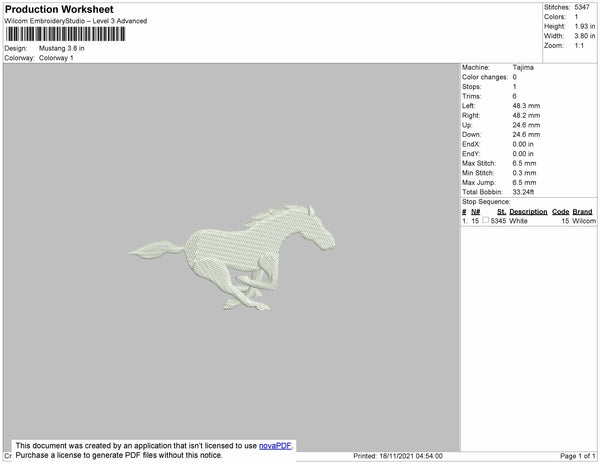Click the barcode under the title
The width and height of the screenshot is (600, 464).
(x=65, y=34)
